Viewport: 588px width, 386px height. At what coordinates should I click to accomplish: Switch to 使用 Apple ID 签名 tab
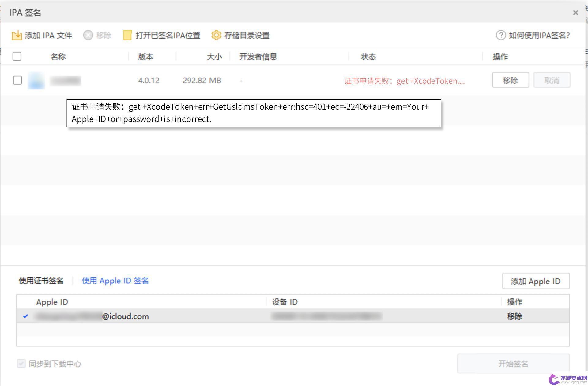pos(115,281)
